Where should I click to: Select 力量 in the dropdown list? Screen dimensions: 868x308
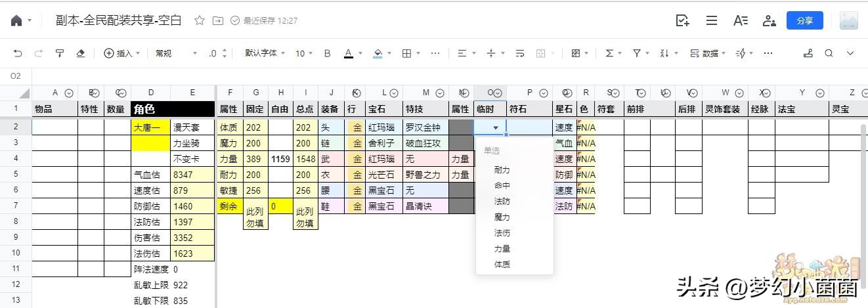(x=515, y=248)
